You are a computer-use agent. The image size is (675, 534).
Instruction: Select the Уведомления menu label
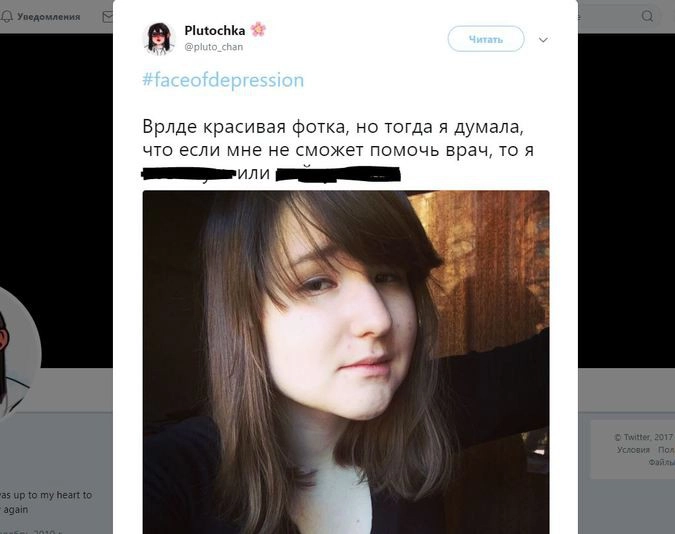tap(49, 17)
